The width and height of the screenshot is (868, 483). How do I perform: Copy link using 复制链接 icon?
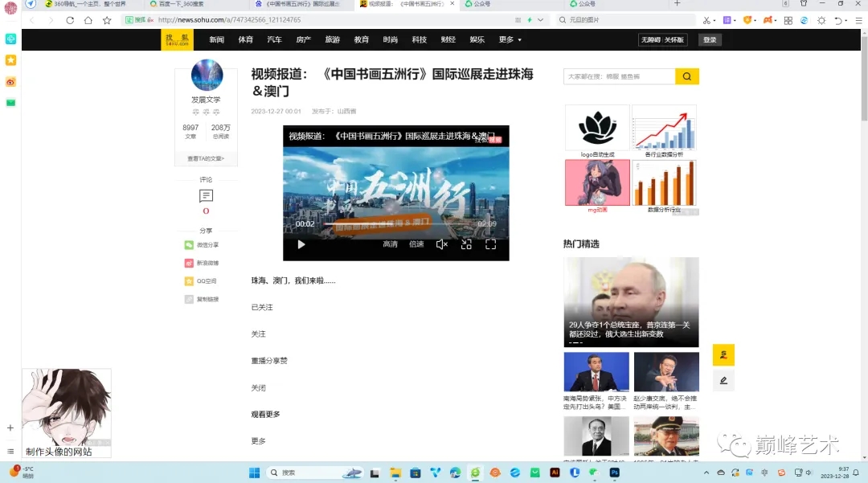188,299
